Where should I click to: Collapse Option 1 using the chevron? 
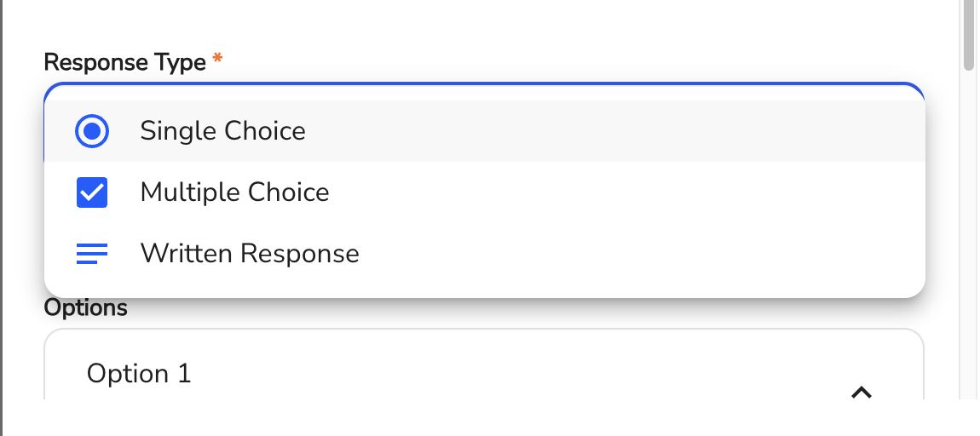tap(862, 392)
